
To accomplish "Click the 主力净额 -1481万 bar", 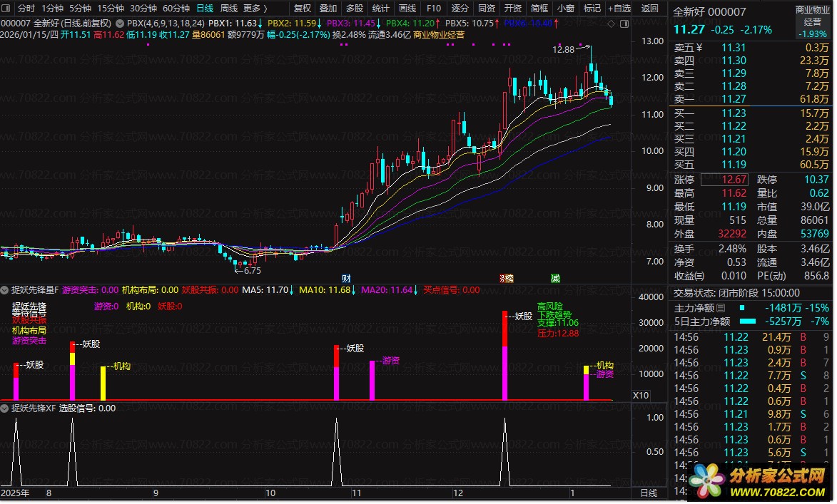I will pos(742,308).
